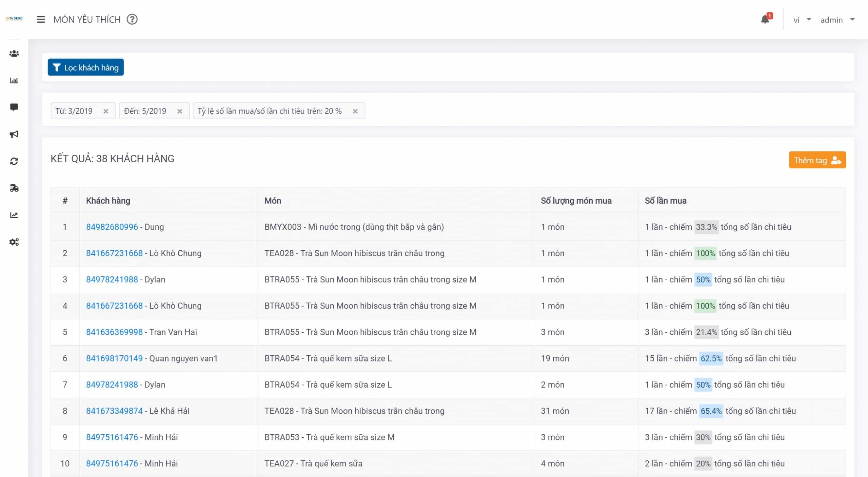Open the megaphone campaign sidebar icon
The height and width of the screenshot is (477, 868).
[14, 134]
